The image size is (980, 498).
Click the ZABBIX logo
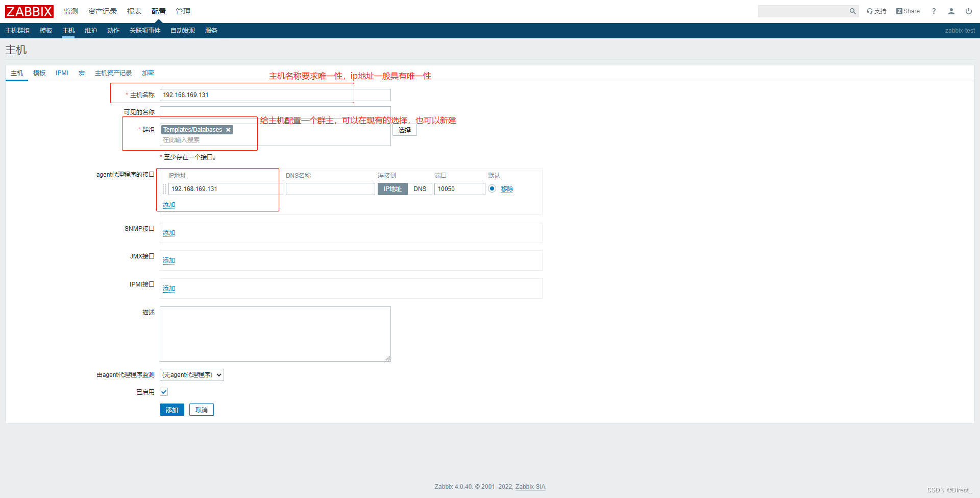(29, 11)
